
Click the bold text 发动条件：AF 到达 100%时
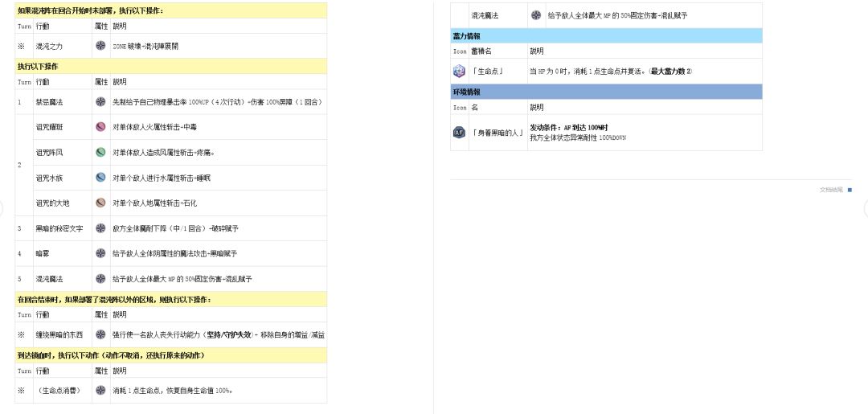coord(569,127)
